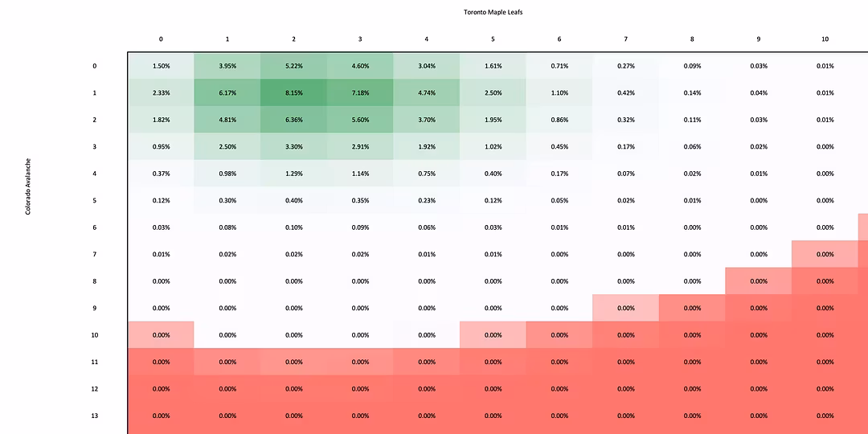Click the 1.29% cell
Viewport: 868px width, 434px height.
point(293,174)
